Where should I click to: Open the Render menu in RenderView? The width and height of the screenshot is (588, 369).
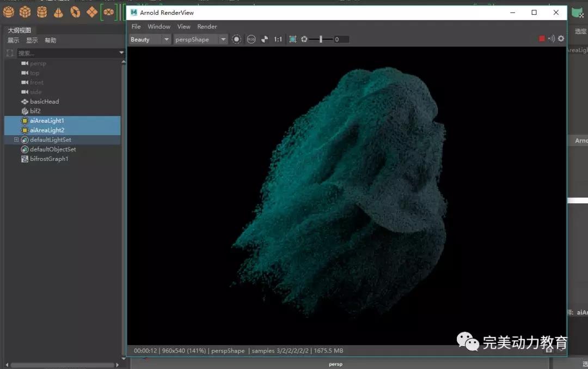207,26
